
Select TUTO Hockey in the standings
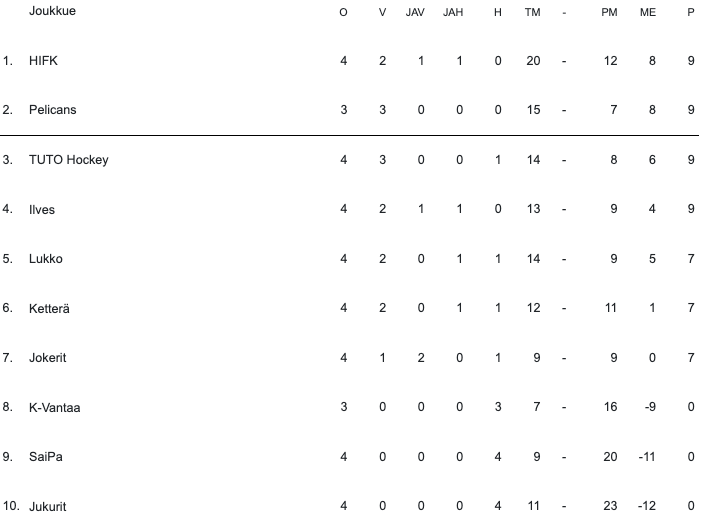click(x=68, y=160)
